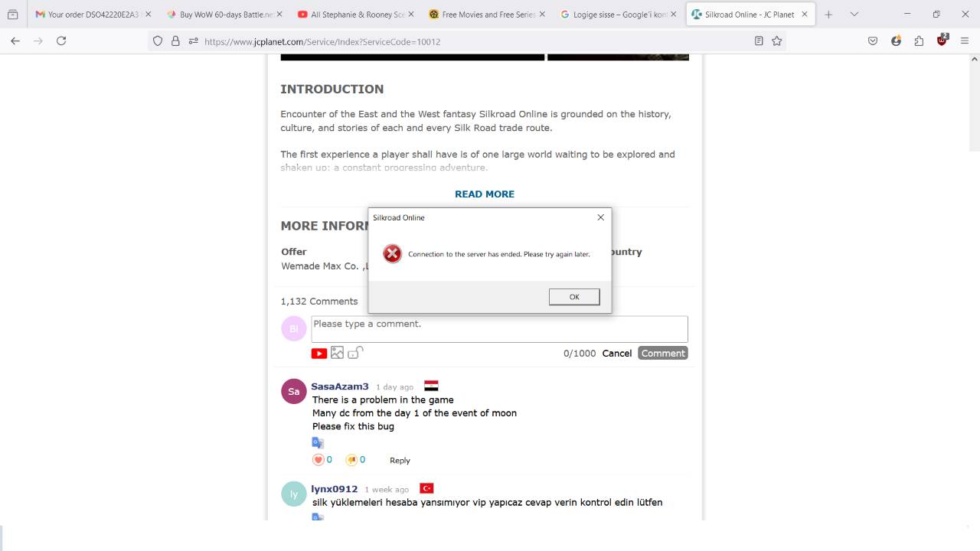Click SasaAzam3's Sa avatar
The image size is (980, 551).
(x=293, y=391)
